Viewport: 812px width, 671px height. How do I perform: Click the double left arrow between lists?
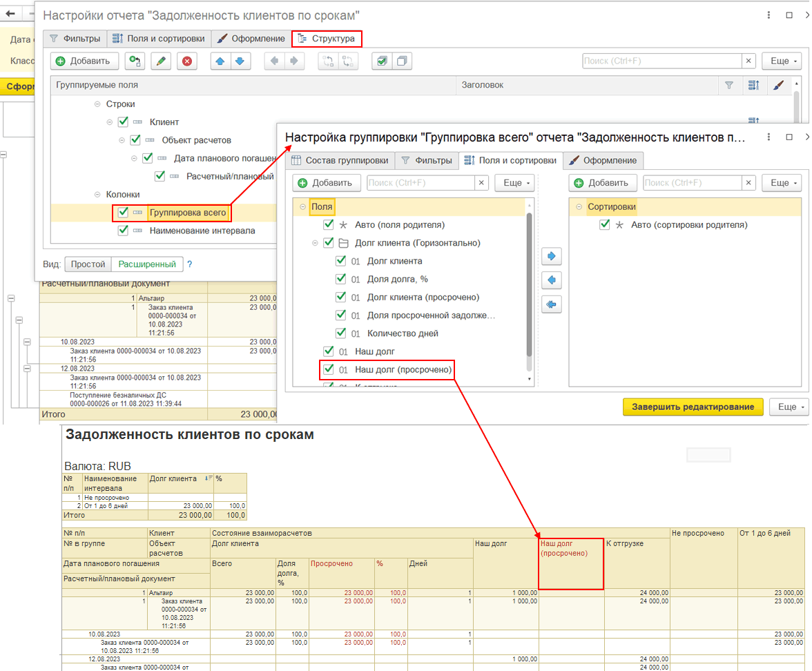pos(552,304)
